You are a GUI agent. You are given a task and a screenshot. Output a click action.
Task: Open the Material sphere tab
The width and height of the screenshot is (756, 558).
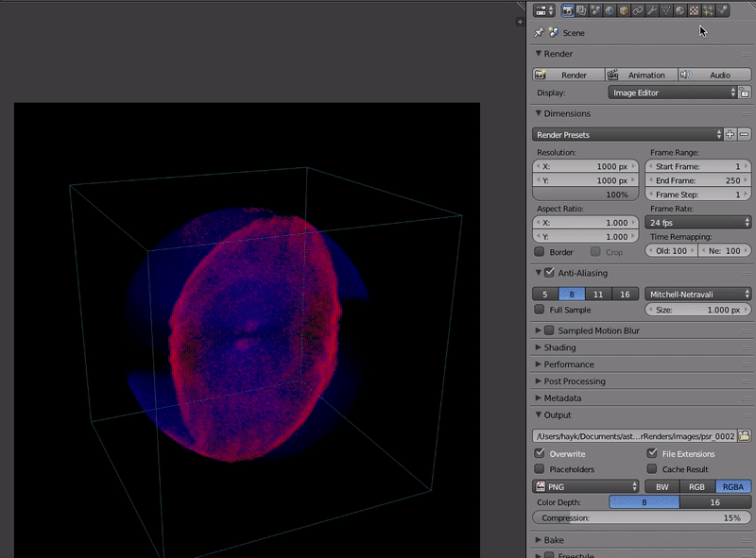click(679, 10)
